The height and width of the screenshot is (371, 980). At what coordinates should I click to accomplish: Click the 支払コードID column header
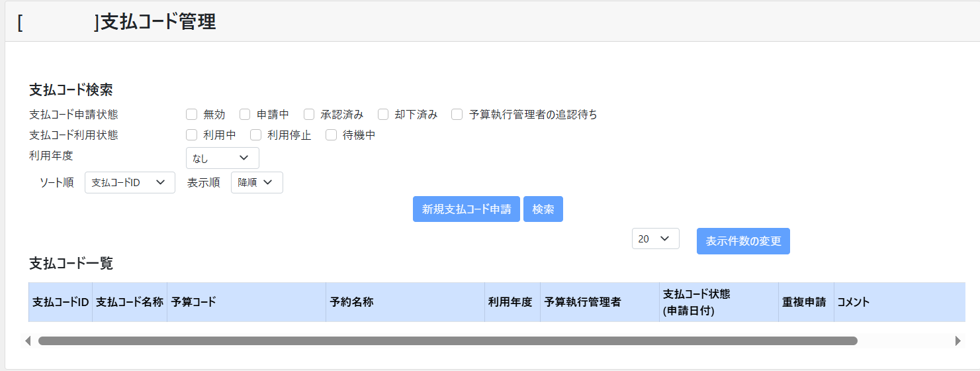tap(61, 302)
